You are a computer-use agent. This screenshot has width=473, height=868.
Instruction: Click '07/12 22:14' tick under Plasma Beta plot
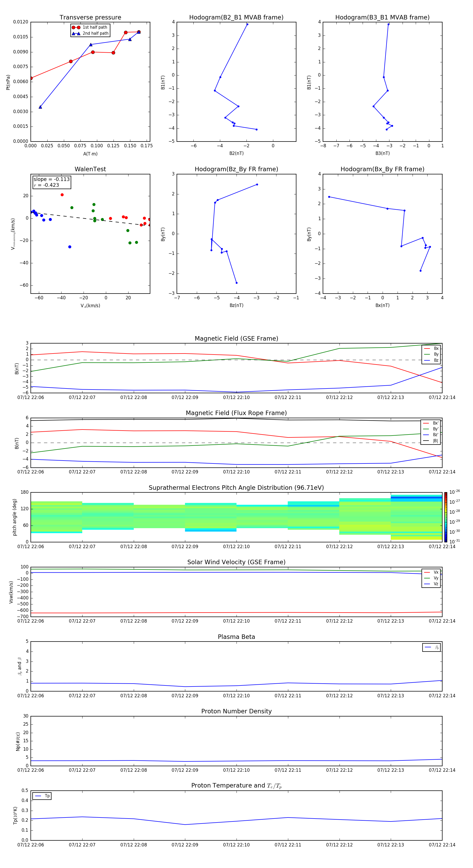click(x=442, y=695)
